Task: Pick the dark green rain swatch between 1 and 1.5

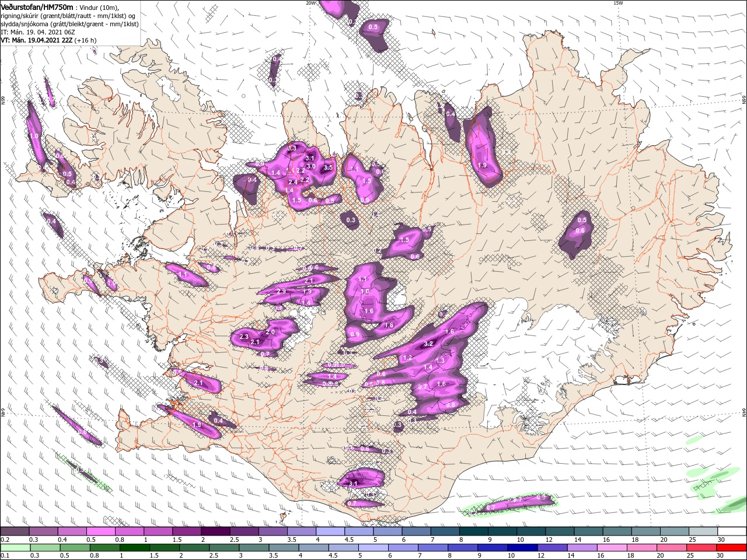Action: [134, 548]
